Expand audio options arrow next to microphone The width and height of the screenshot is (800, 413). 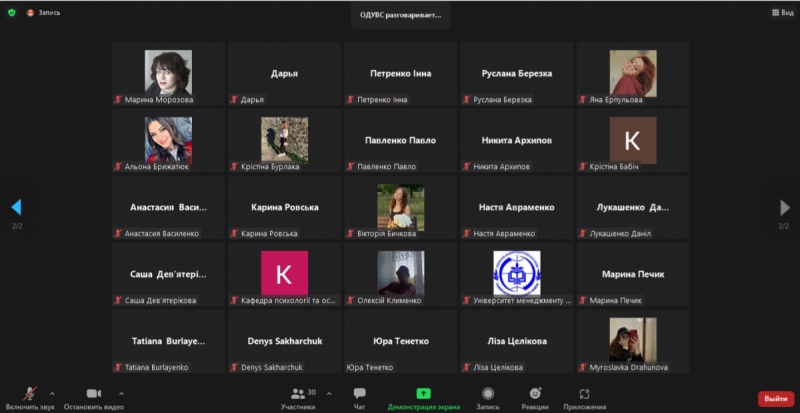tap(52, 393)
